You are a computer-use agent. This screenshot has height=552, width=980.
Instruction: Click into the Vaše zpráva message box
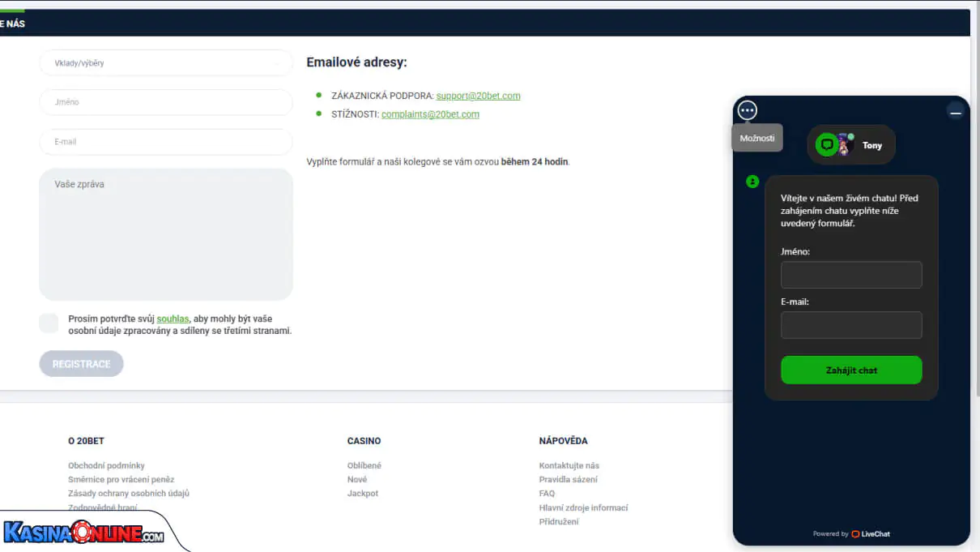[165, 235]
